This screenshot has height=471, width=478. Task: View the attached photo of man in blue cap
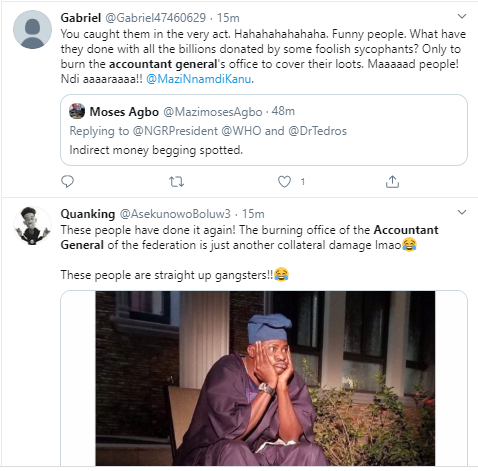[x=265, y=378]
